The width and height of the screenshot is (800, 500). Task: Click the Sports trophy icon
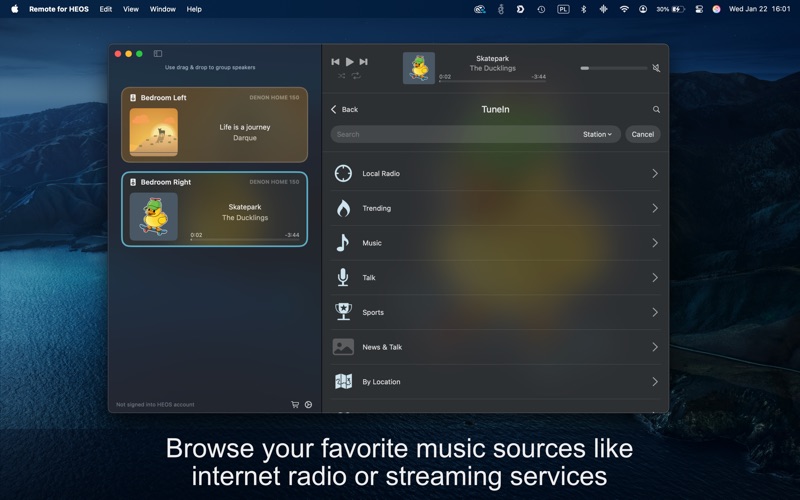[343, 312]
